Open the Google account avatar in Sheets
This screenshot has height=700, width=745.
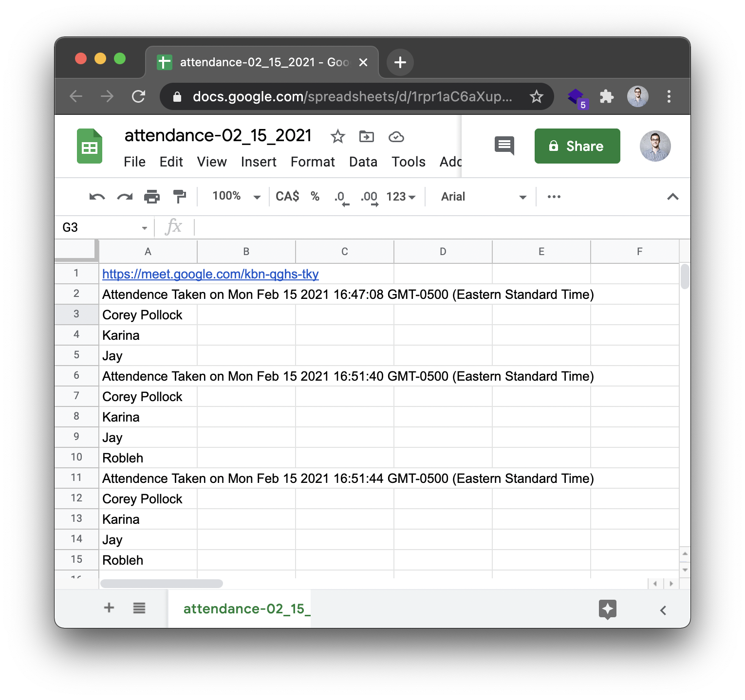coord(655,146)
